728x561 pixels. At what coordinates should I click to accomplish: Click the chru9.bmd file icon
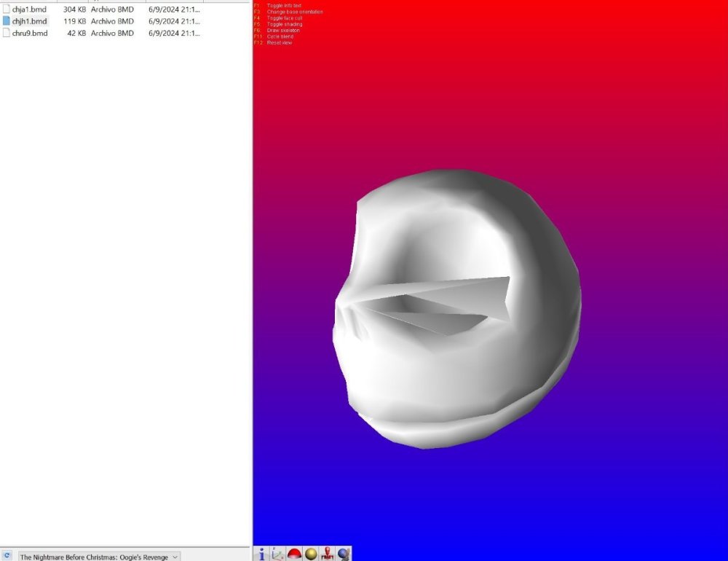7,33
